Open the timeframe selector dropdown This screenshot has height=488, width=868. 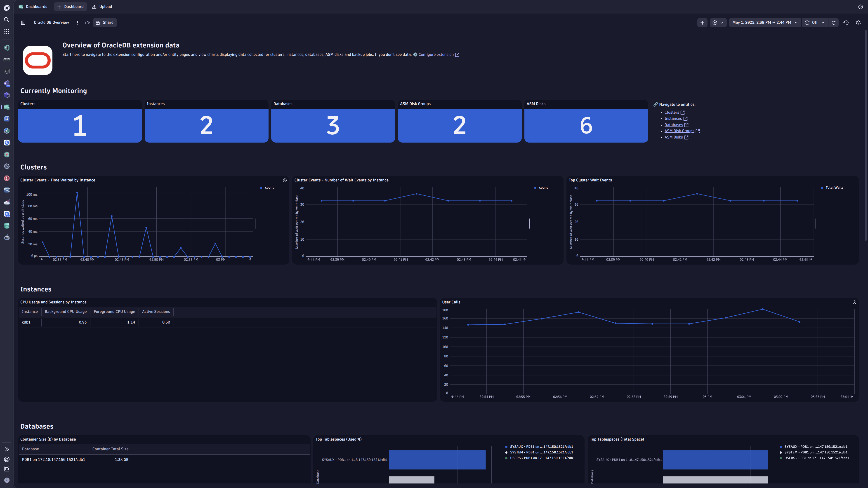click(764, 23)
